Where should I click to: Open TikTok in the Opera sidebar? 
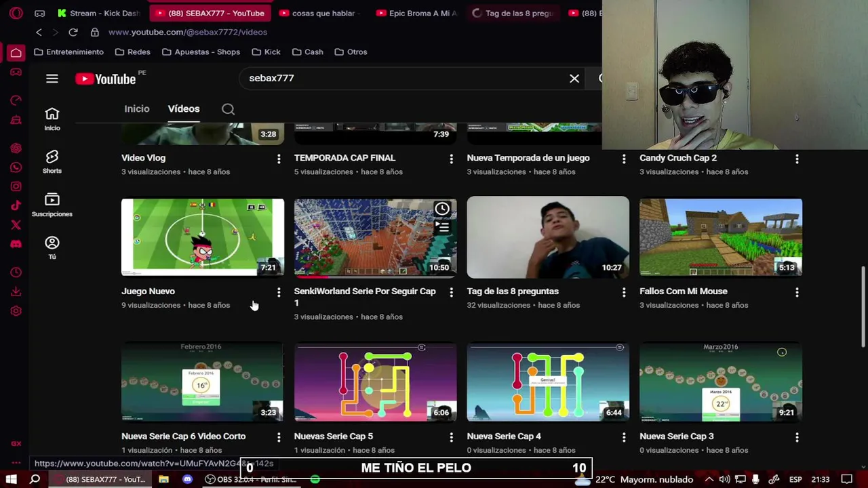pos(16,205)
